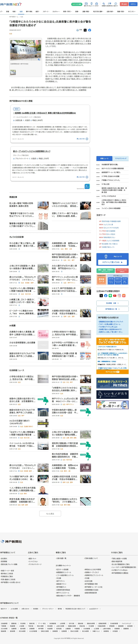The width and height of the screenshot is (138, 644).
Task: Open official LINE icon in sidebar
Action: point(110,295)
